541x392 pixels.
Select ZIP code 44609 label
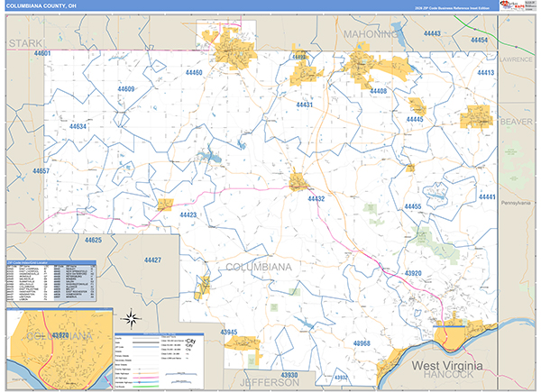pyautogui.click(x=125, y=88)
